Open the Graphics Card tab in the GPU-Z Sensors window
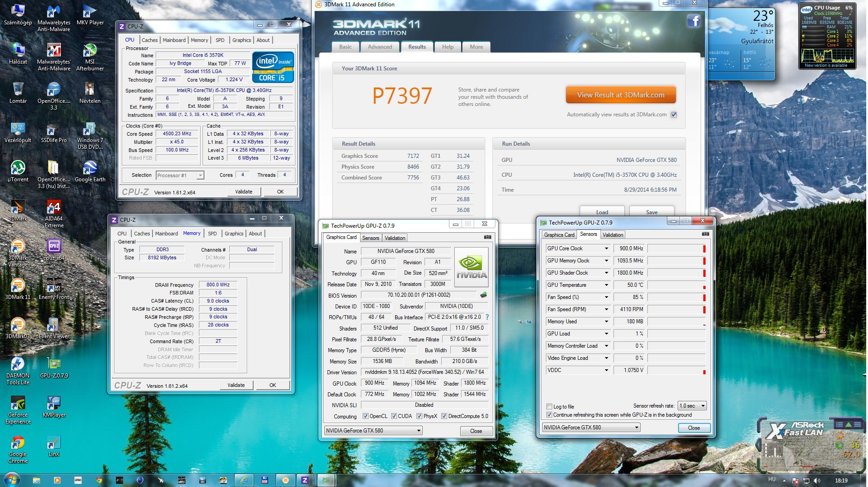The height and width of the screenshot is (487, 868). pos(559,235)
